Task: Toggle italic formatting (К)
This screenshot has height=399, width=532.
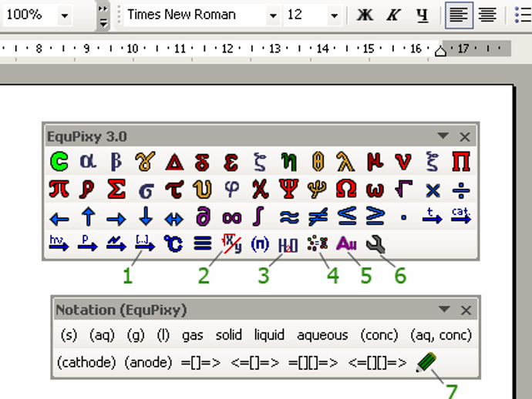Action: (x=393, y=15)
